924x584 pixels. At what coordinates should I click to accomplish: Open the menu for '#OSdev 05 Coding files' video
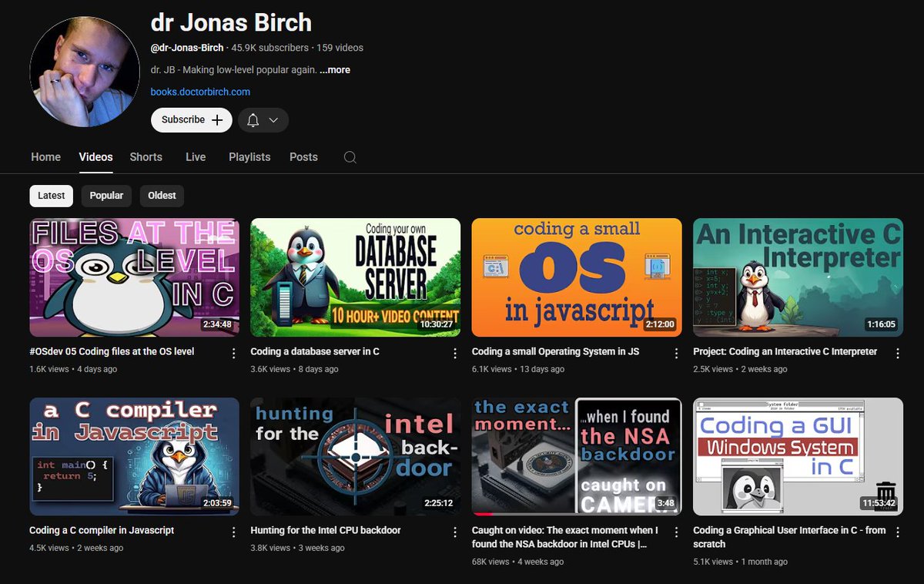click(x=234, y=353)
